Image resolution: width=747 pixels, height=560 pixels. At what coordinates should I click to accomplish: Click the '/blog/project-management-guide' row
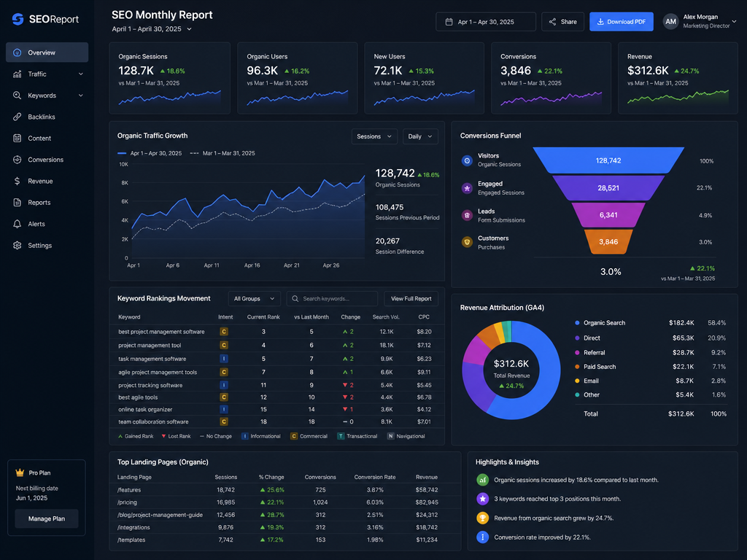(x=285, y=515)
